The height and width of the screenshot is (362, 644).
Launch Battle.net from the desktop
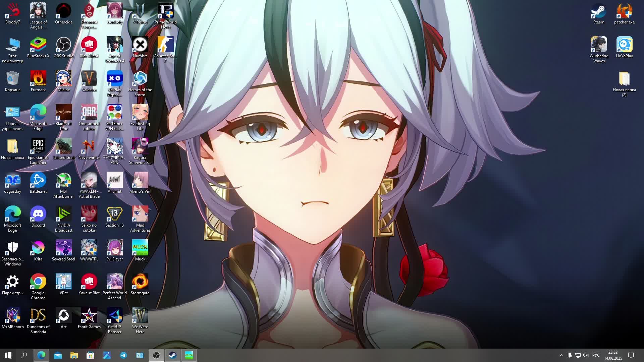[38, 183]
